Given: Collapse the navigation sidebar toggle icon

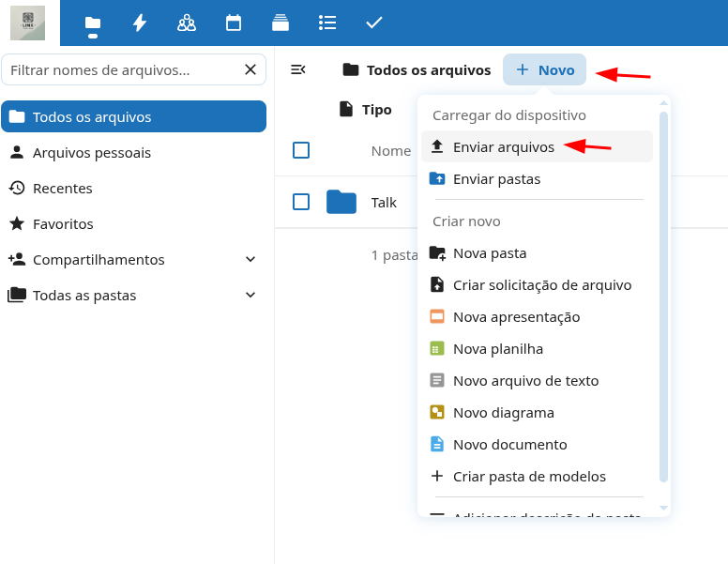Looking at the screenshot, I should click(x=298, y=69).
